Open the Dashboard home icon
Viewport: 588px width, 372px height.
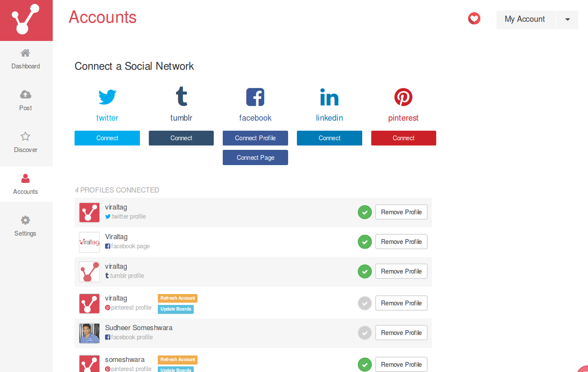pos(26,53)
